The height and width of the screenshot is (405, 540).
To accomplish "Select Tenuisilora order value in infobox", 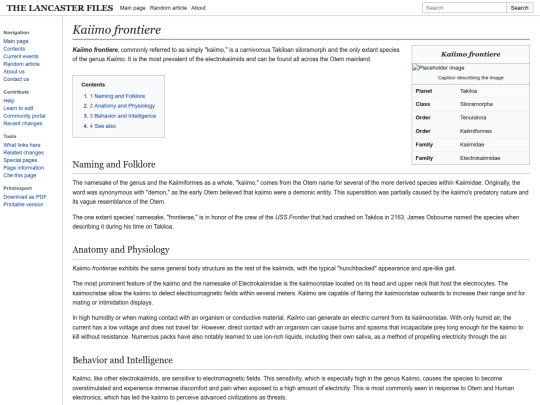I will coord(473,118).
